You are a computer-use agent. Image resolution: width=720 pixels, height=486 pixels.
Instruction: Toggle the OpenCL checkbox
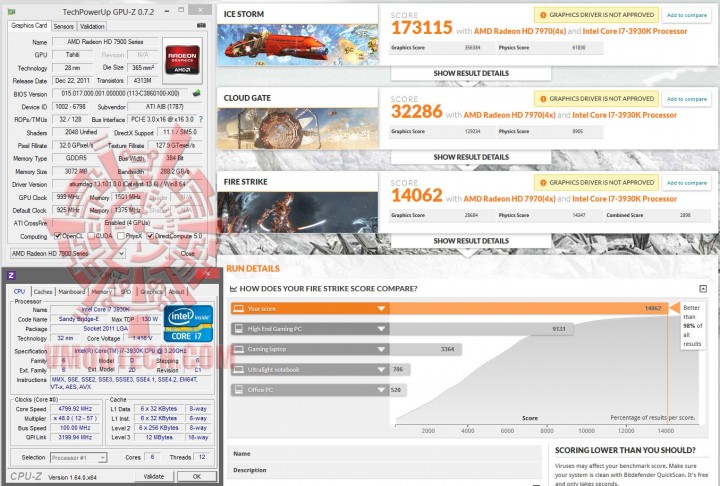coord(57,236)
